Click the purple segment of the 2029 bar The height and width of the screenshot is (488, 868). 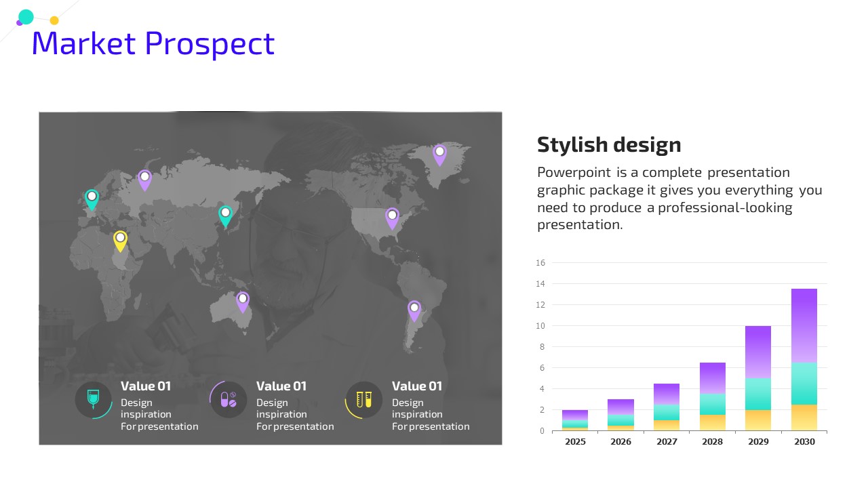tap(758, 352)
